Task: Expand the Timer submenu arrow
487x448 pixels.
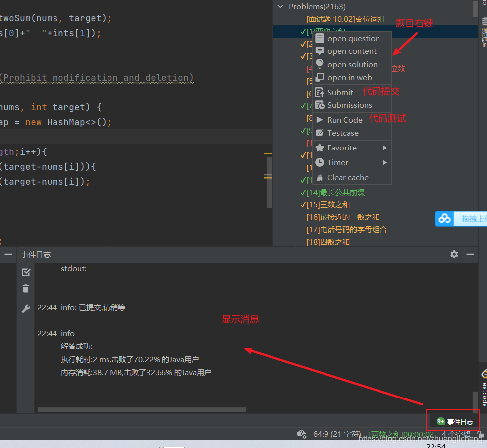Action: [385, 162]
